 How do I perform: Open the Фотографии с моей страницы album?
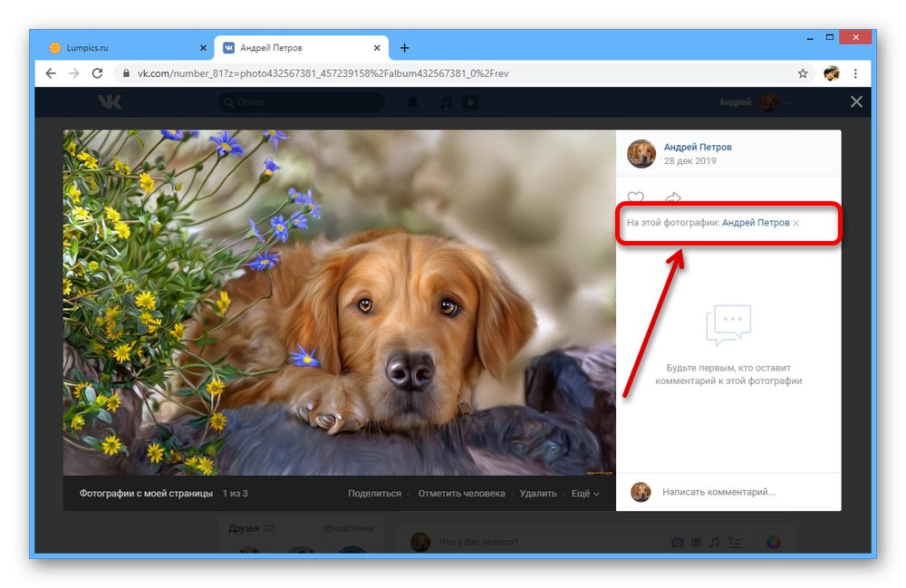coord(146,493)
